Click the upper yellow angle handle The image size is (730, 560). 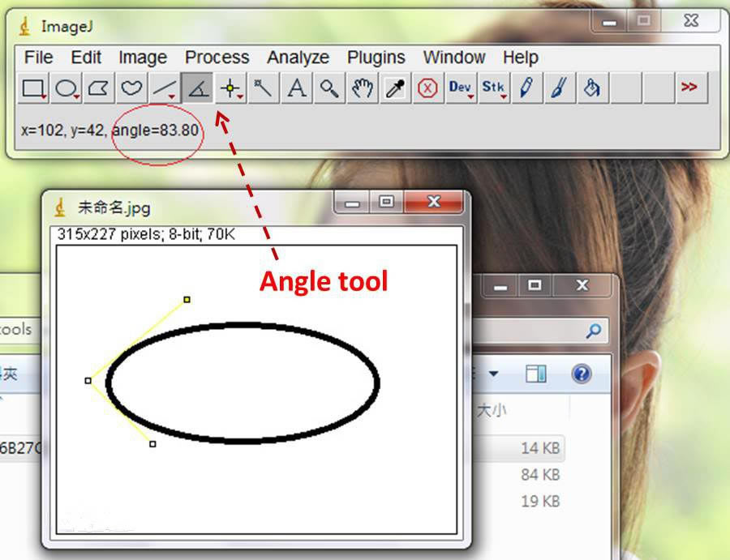[187, 300]
